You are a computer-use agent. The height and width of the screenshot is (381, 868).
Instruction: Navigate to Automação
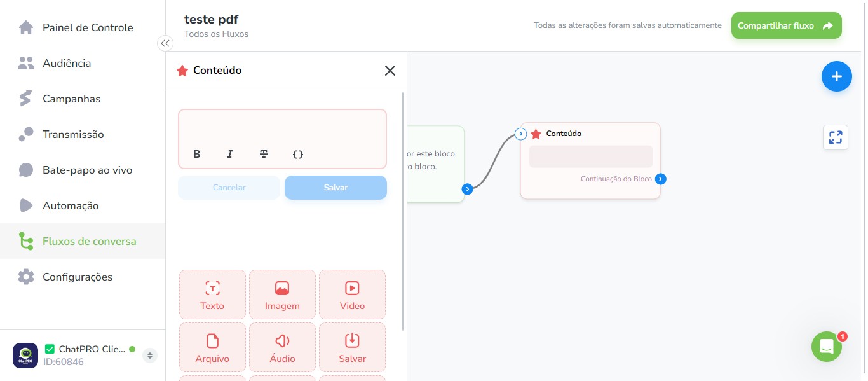coord(83,205)
